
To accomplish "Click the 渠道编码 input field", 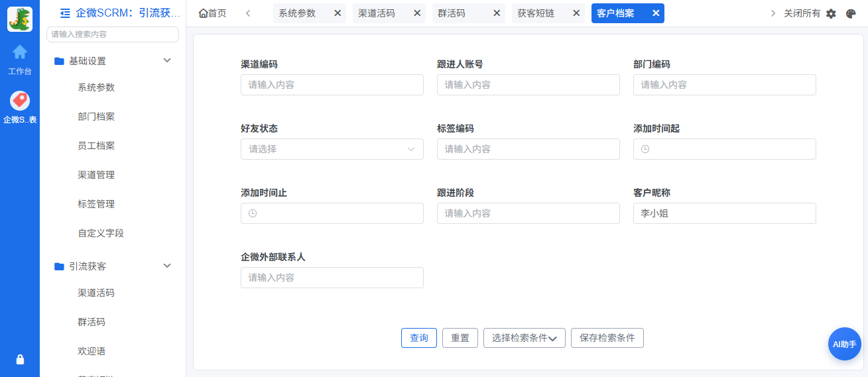I will pos(332,85).
